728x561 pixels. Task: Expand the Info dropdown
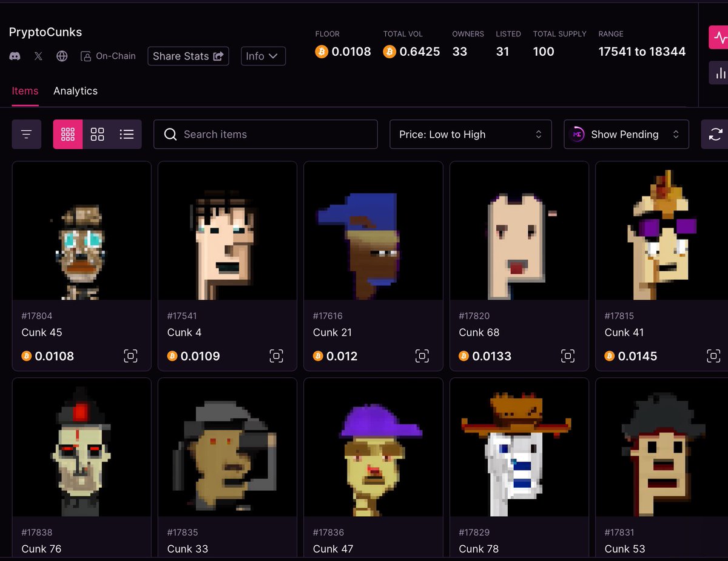[263, 56]
